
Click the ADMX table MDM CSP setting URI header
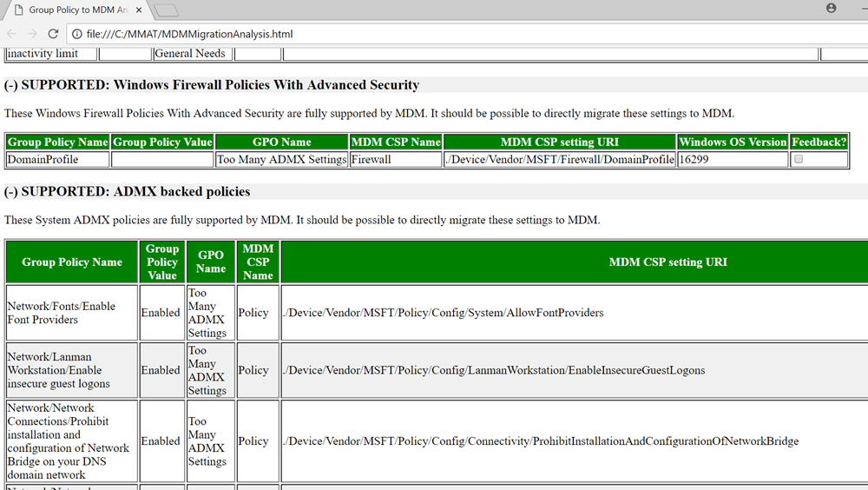pyautogui.click(x=575, y=262)
